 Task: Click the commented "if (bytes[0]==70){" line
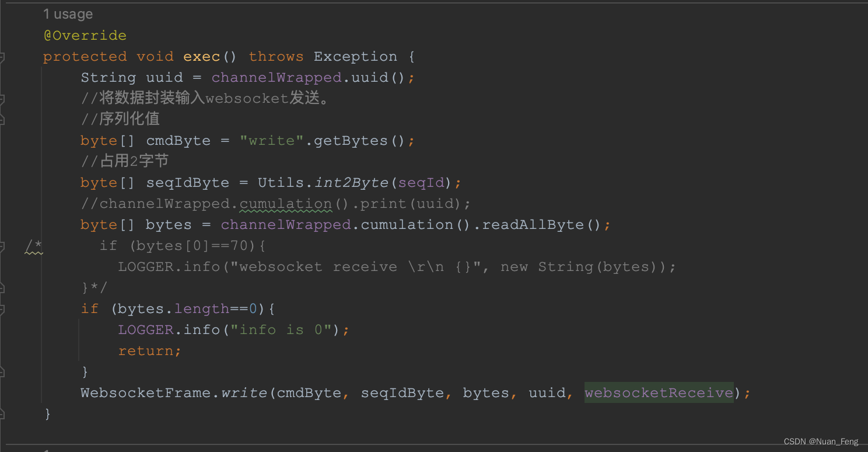(x=183, y=246)
